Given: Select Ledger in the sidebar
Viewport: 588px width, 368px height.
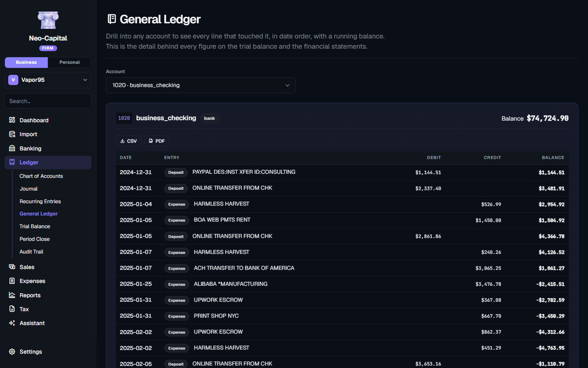Looking at the screenshot, I should pyautogui.click(x=48, y=162).
